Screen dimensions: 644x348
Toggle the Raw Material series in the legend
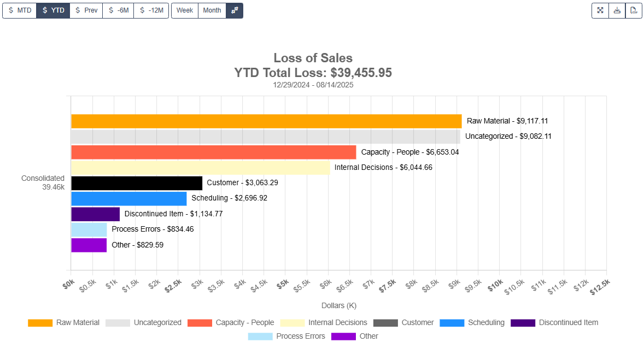78,322
